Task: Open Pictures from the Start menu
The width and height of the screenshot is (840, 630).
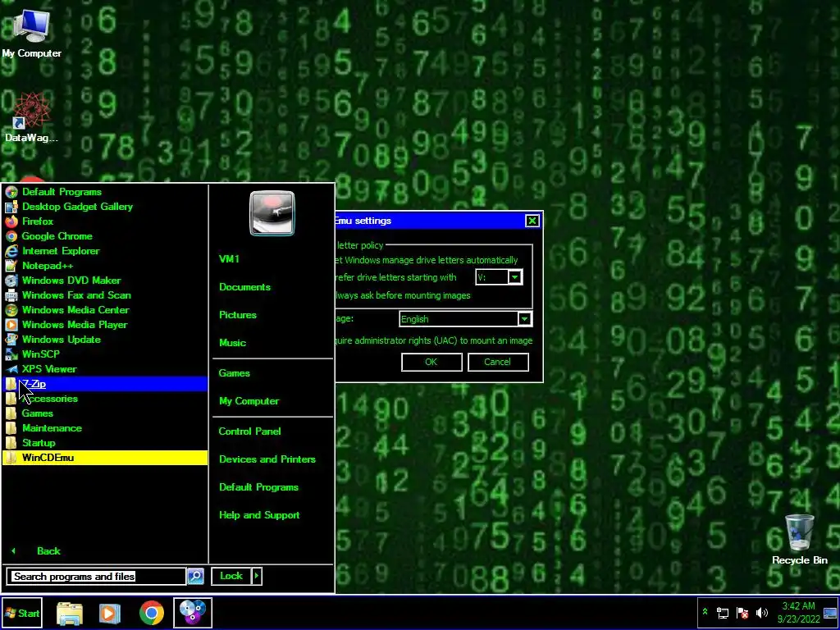Action: [238, 315]
